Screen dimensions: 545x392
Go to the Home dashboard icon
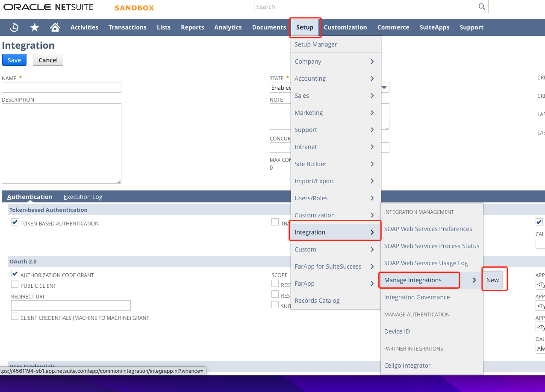point(55,27)
